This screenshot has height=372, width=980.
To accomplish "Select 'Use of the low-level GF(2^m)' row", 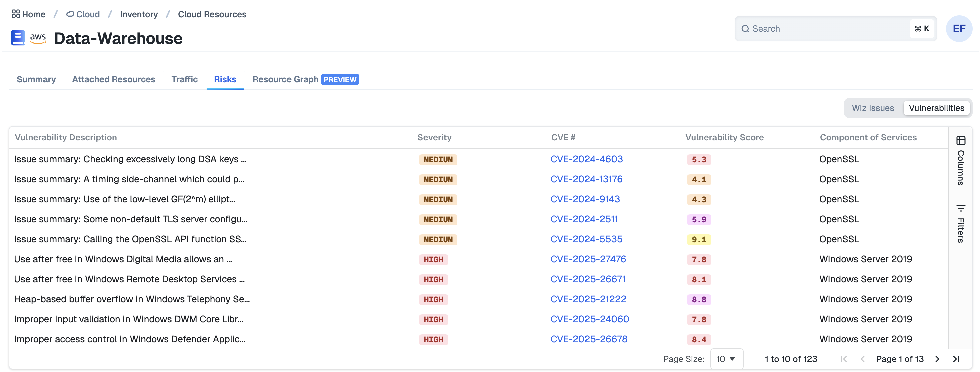I will [x=125, y=199].
